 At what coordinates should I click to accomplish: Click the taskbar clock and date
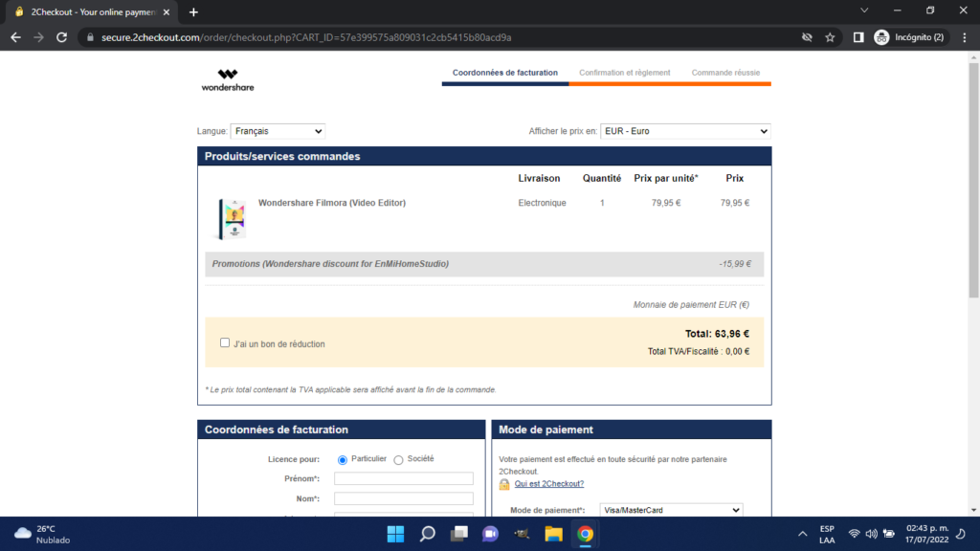[x=926, y=534]
